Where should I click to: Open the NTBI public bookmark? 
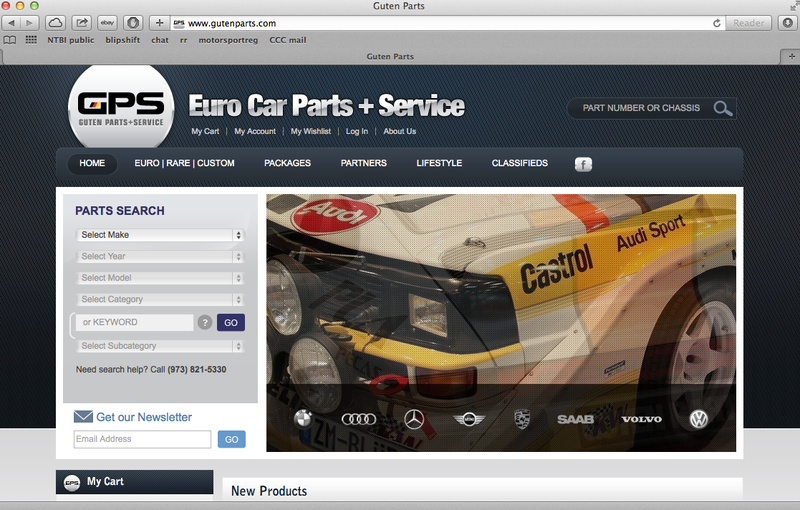tap(70, 40)
